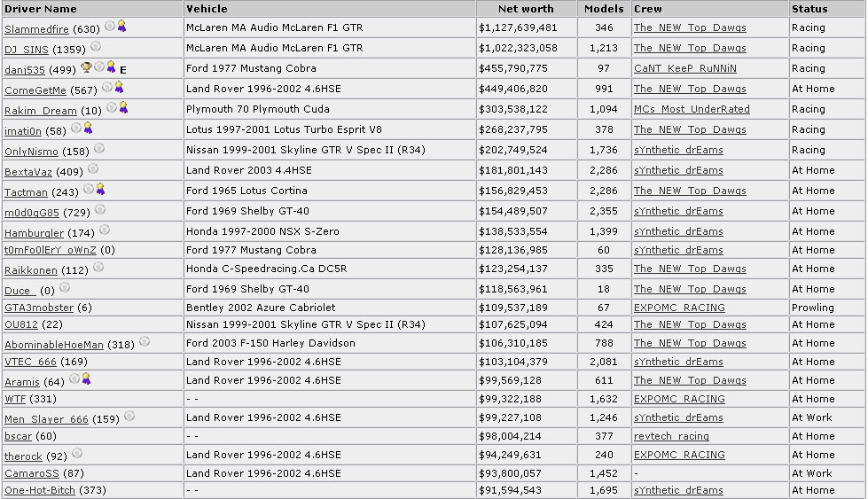Click the silver coin icon beside DJ_SINS

(x=96, y=46)
